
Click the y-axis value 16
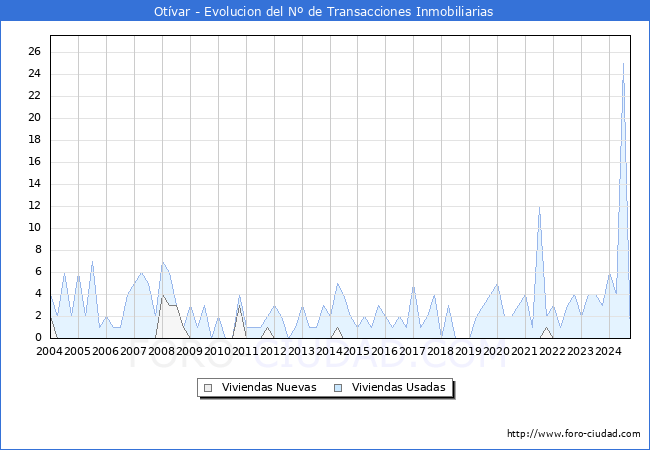[x=35, y=161]
